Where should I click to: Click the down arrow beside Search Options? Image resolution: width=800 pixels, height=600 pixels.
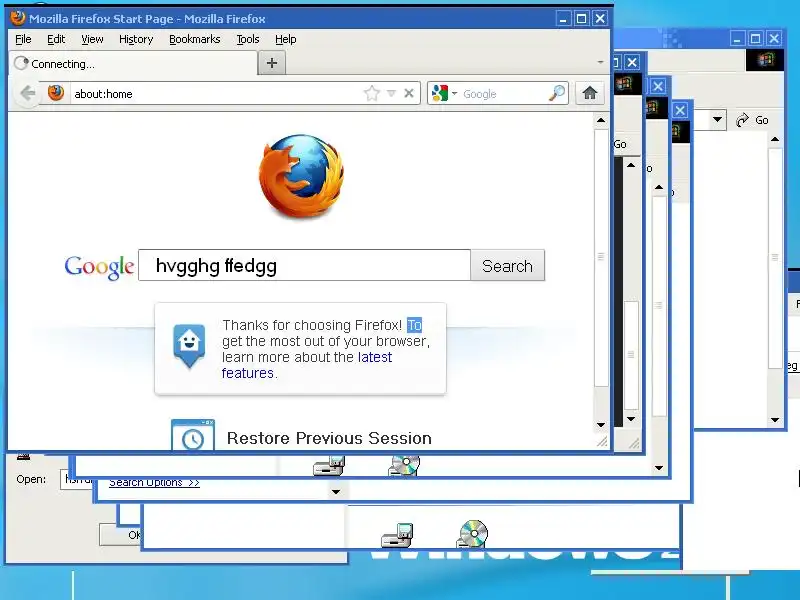(336, 492)
